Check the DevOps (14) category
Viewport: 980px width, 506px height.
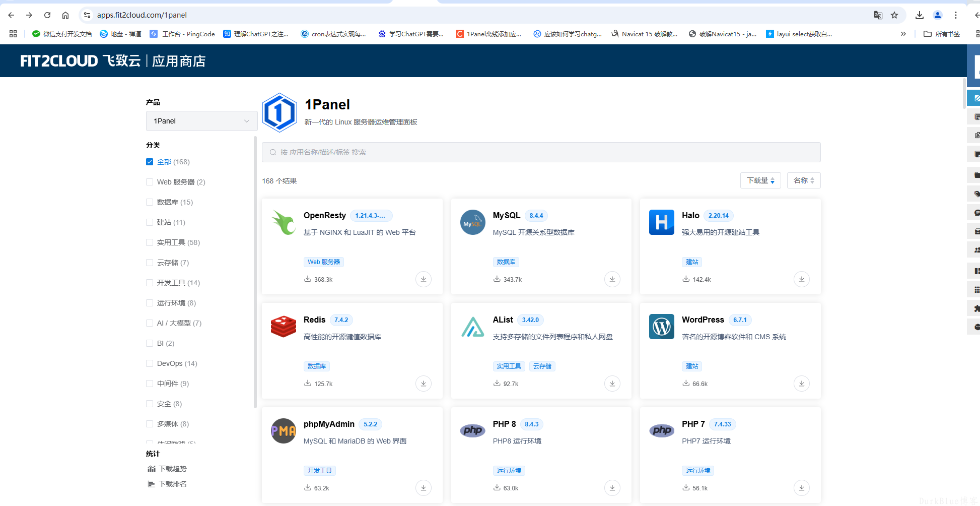click(x=150, y=363)
